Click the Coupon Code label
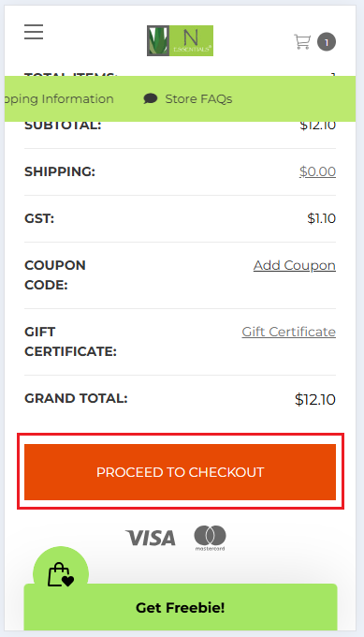Image resolution: width=364 pixels, height=637 pixels. tap(55, 275)
